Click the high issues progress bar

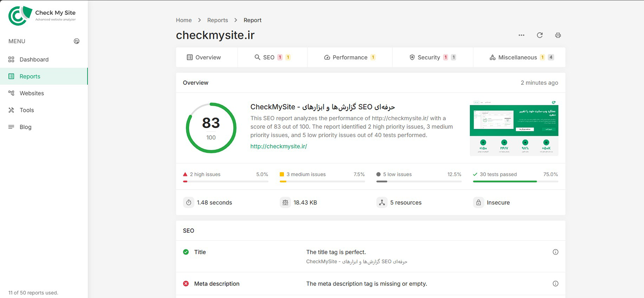225,181
